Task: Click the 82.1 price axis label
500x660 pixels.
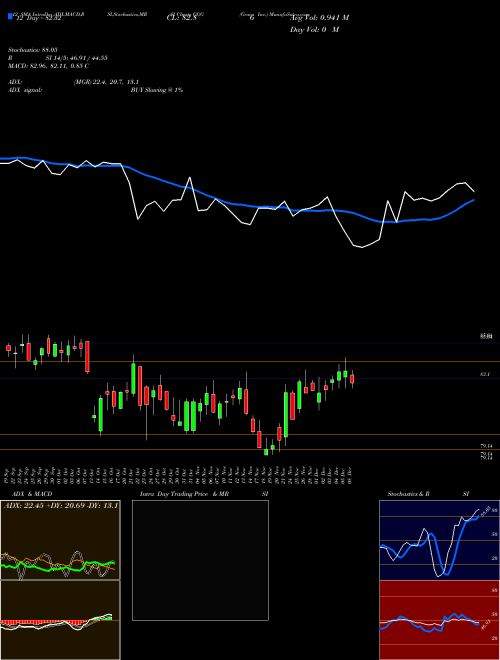Action: (x=484, y=374)
